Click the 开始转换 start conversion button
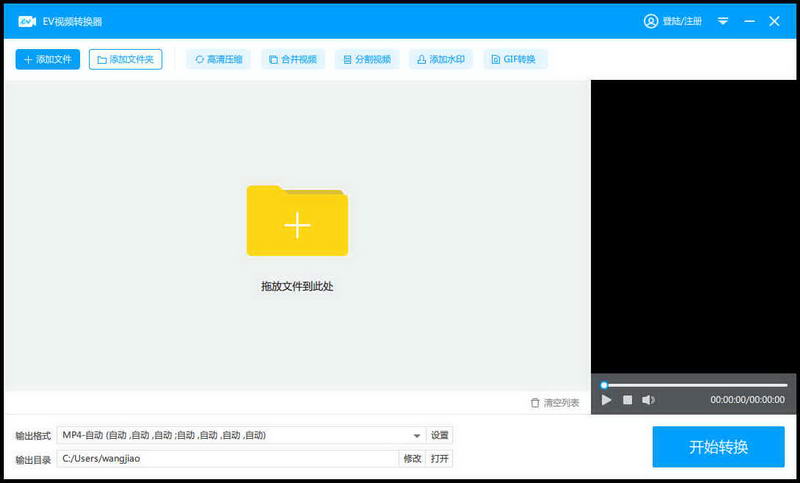Viewport: 800px width, 483px height. tap(718, 447)
